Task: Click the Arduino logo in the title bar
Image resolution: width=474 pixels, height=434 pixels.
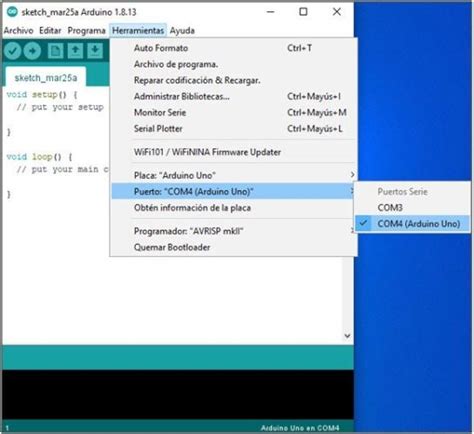Action: [12, 12]
